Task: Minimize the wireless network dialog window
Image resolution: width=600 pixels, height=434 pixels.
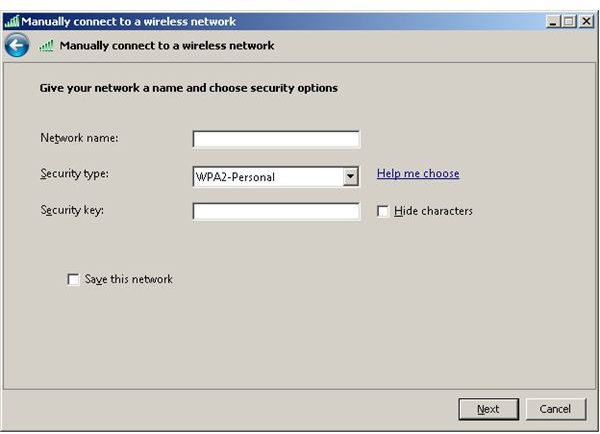Action: coord(553,21)
